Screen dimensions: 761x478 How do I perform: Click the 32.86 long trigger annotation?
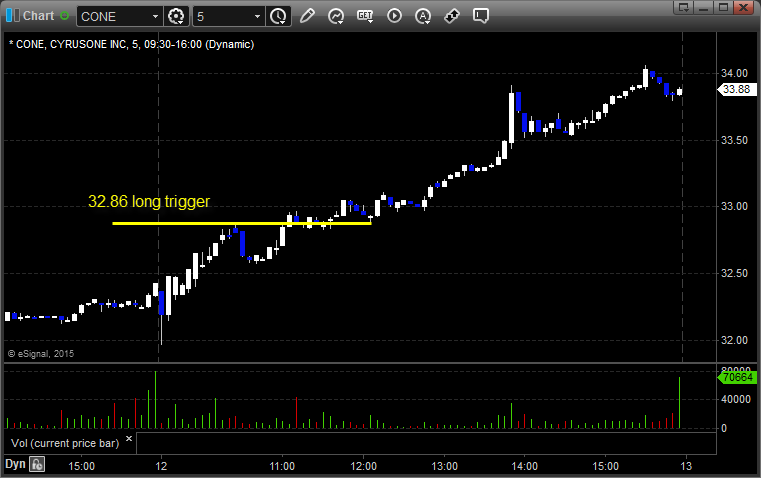[x=149, y=201]
